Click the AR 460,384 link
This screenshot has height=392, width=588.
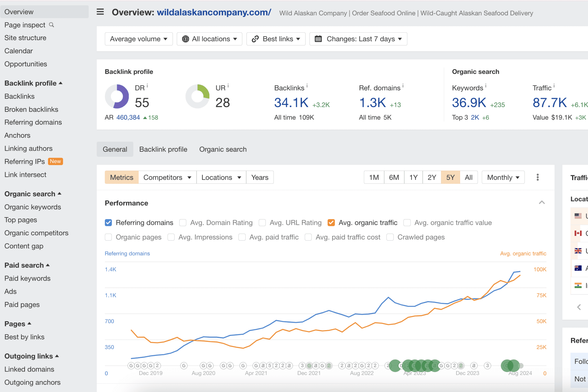click(x=128, y=117)
